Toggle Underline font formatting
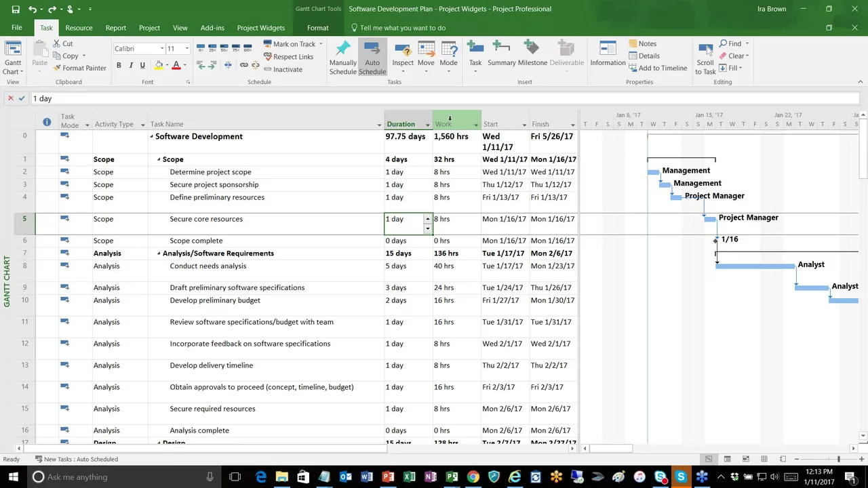Image resolution: width=868 pixels, height=488 pixels. pyautogui.click(x=142, y=65)
